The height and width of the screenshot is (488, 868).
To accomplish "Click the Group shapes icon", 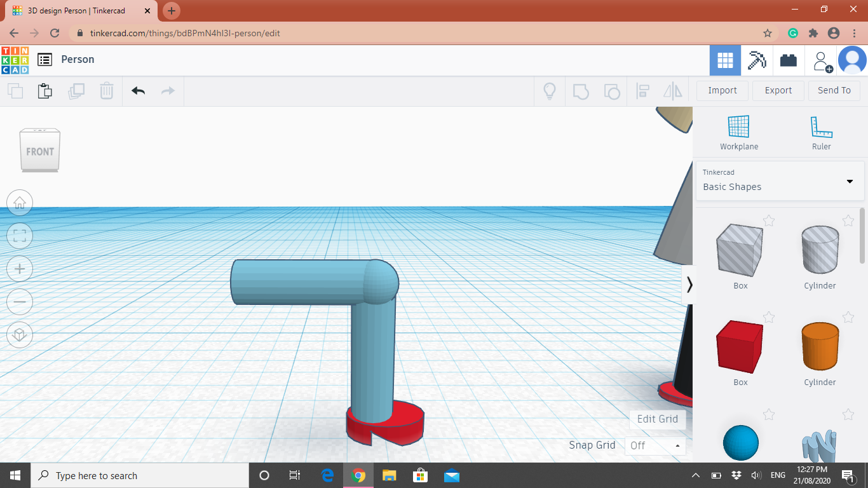I will (581, 91).
